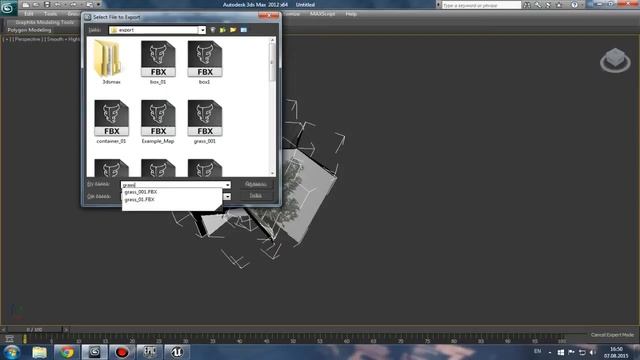This screenshot has width=640, height=360.
Task: Open the Help menu
Action: [x=351, y=14]
